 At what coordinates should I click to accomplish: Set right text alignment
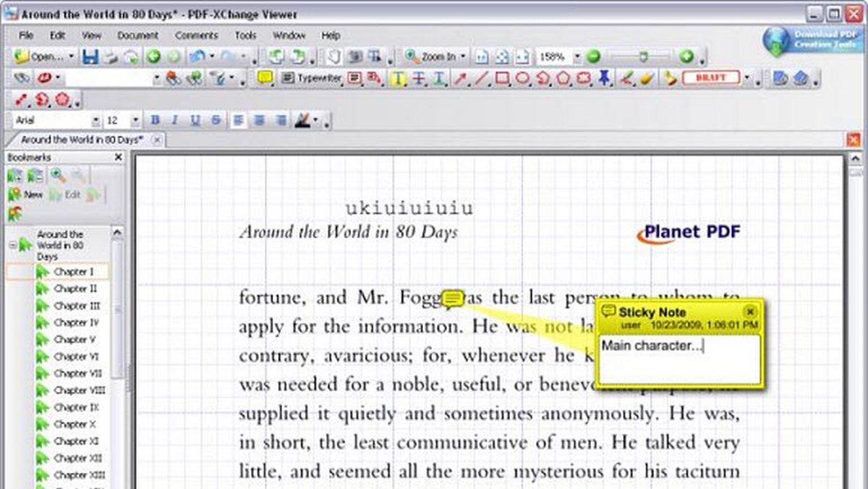click(280, 120)
